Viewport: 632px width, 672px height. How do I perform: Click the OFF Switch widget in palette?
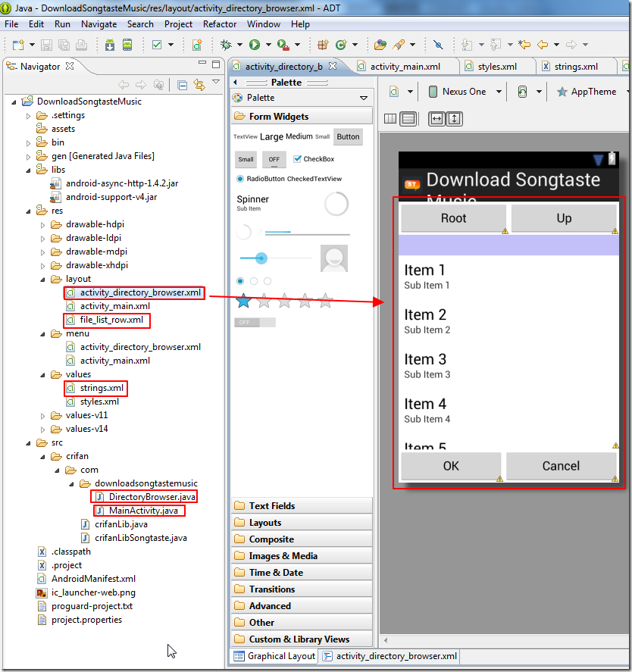tap(255, 322)
